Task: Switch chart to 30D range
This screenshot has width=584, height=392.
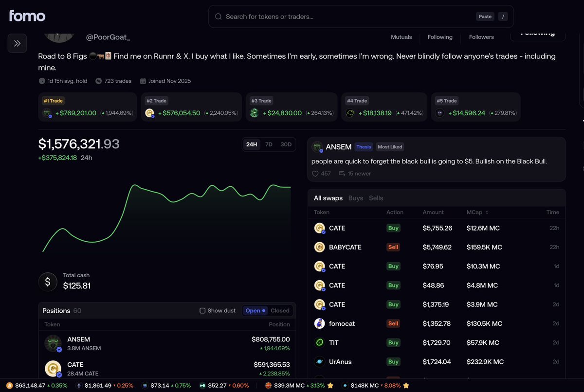Action: coord(286,144)
